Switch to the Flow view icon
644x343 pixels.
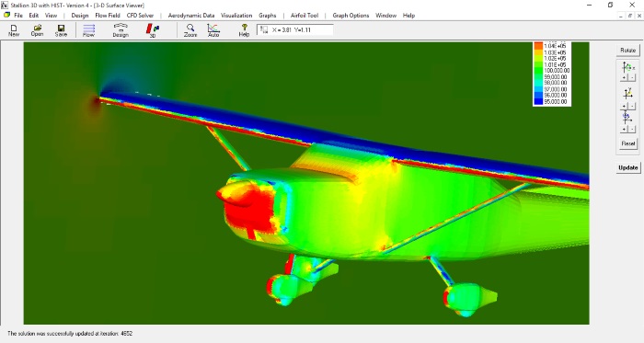click(x=88, y=30)
